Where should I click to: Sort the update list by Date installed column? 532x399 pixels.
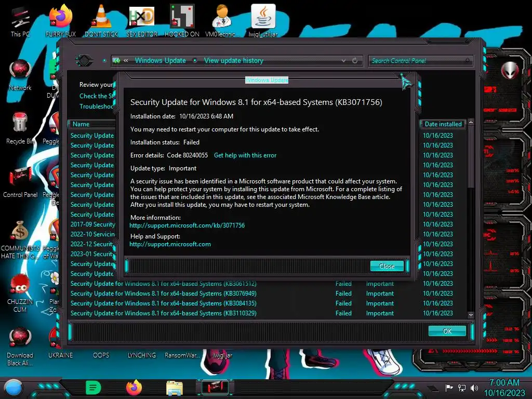pos(443,124)
